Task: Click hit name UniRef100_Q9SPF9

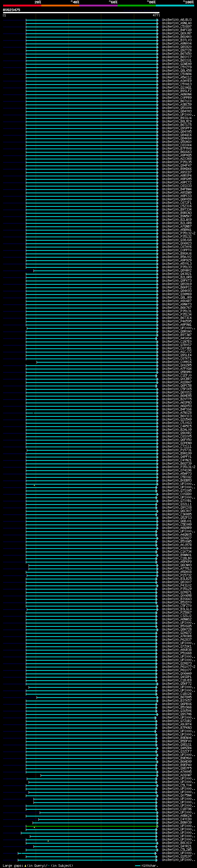Action: (x=177, y=128)
